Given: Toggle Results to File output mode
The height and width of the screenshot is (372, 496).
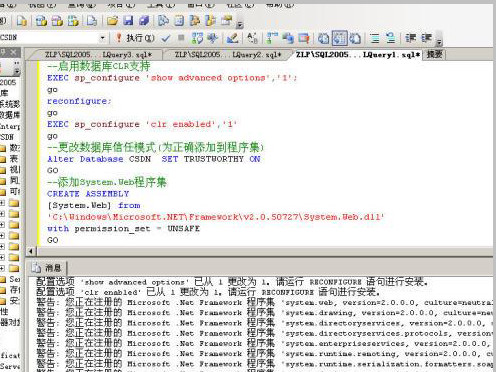Looking at the screenshot, I should pyautogui.click(x=355, y=38).
